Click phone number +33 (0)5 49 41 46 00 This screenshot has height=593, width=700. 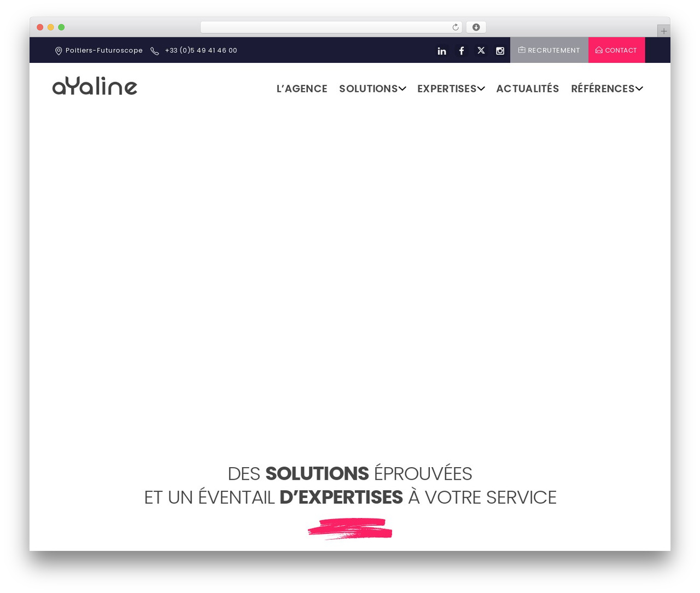201,50
